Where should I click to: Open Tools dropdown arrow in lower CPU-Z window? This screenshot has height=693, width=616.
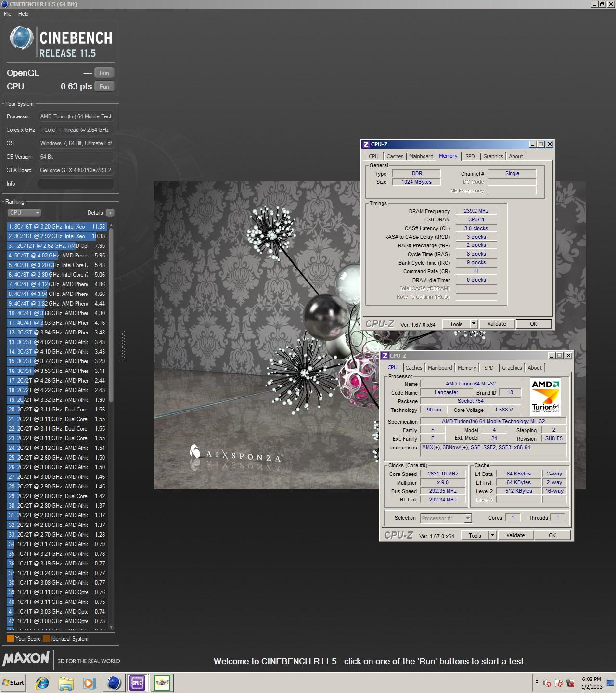492,535
